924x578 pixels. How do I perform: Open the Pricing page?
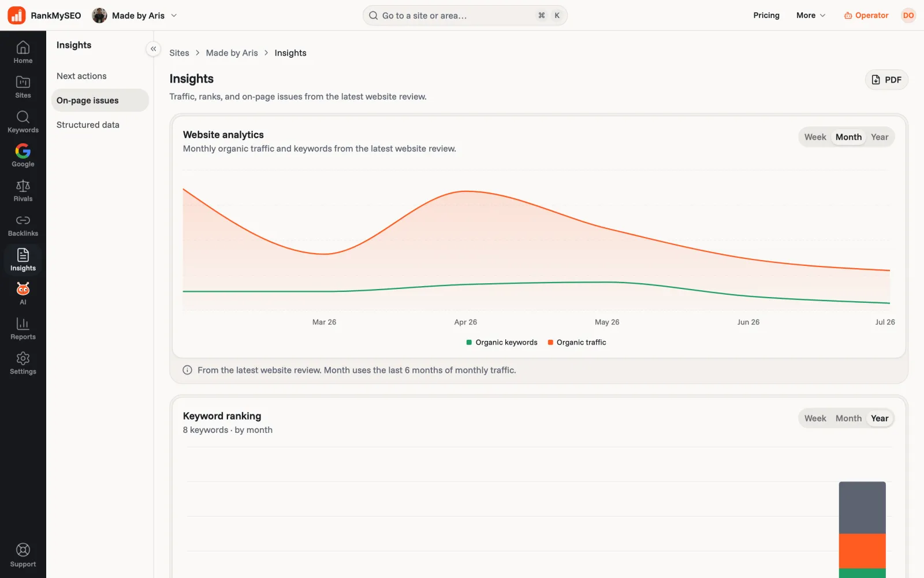point(766,16)
